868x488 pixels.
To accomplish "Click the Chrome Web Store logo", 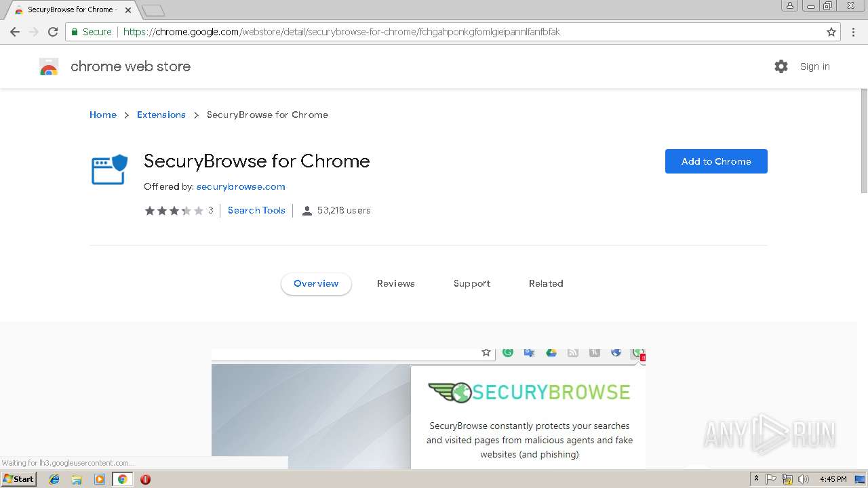I will 49,66.
